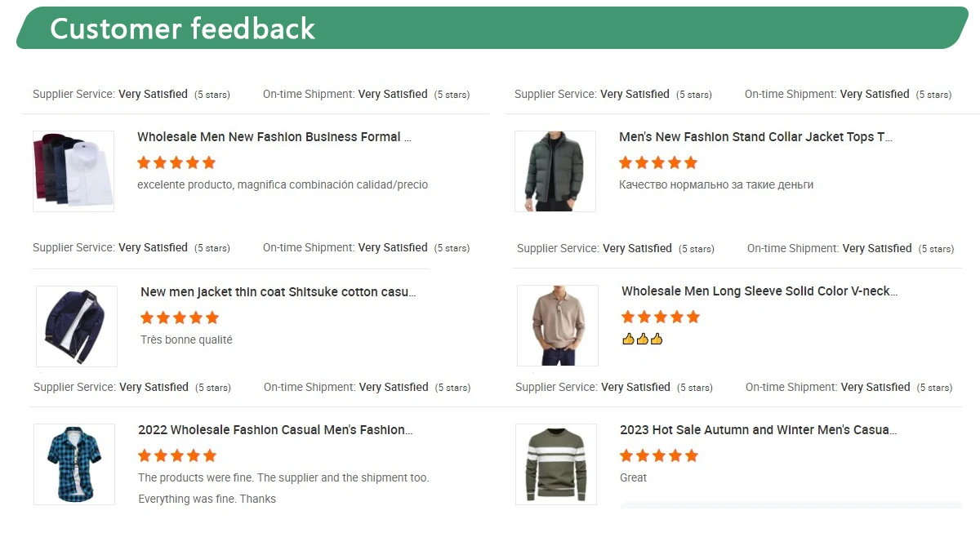Viewport: 980px width, 546px height.
Task: Click the Customer feedback header banner
Action: pos(490,29)
